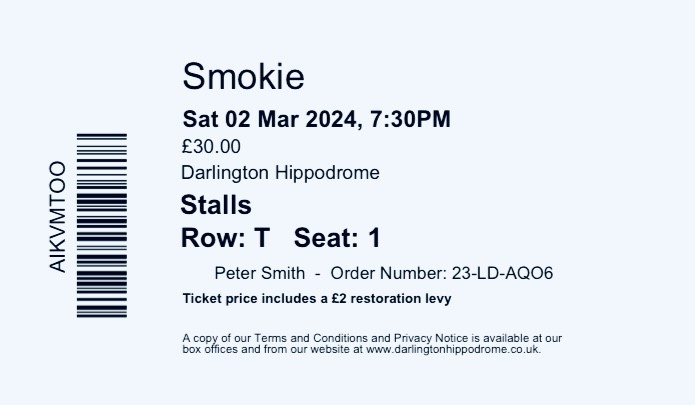Image resolution: width=695 pixels, height=405 pixels.
Task: Select the £30.00 ticket price
Action: [211, 147]
